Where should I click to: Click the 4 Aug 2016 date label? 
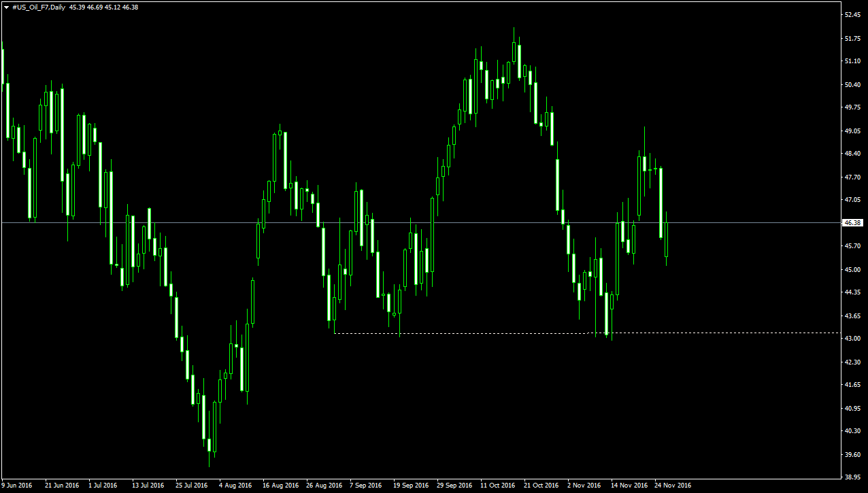point(236,486)
